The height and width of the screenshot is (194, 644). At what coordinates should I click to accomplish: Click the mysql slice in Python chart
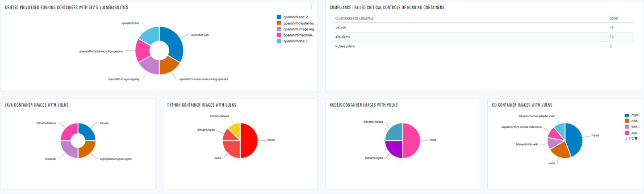click(x=249, y=140)
